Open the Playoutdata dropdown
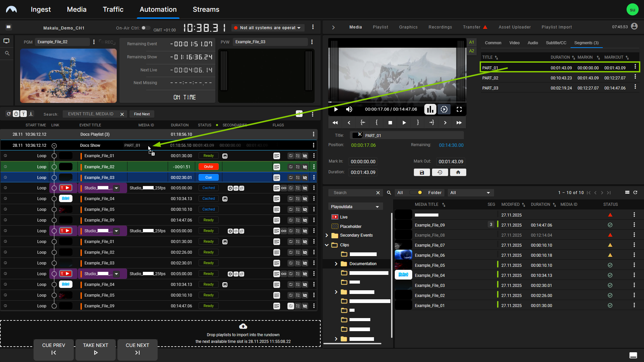 (355, 206)
